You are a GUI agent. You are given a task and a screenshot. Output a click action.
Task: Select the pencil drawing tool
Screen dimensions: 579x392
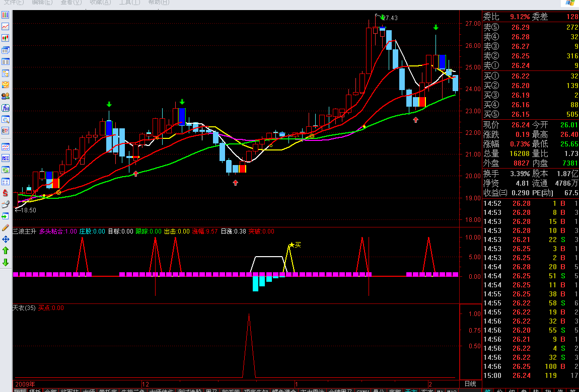pos(5,227)
